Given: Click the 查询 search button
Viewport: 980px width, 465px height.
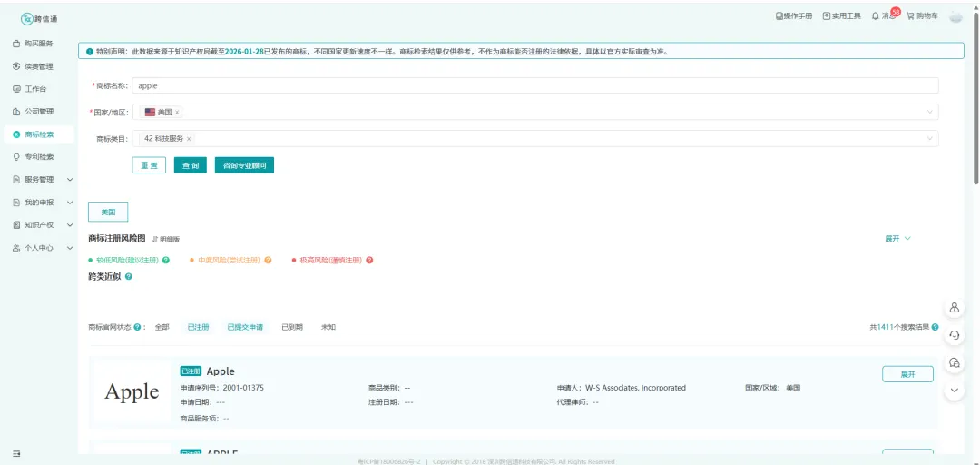Looking at the screenshot, I should tap(190, 165).
